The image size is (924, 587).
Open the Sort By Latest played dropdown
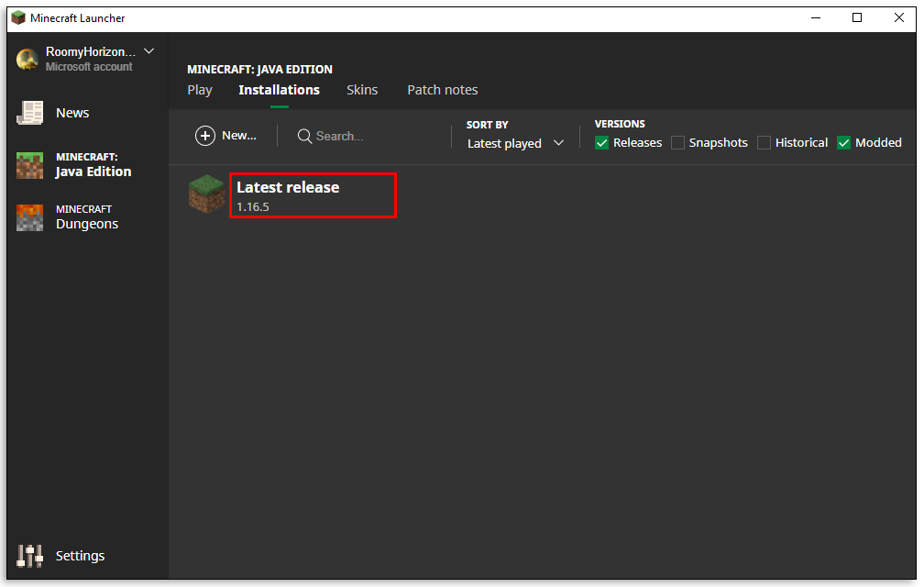[515, 143]
